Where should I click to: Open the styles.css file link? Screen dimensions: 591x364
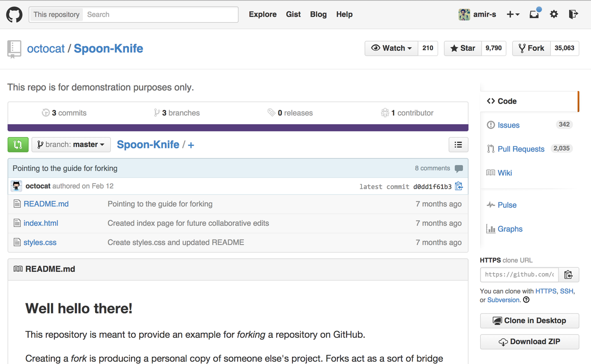[x=40, y=242]
